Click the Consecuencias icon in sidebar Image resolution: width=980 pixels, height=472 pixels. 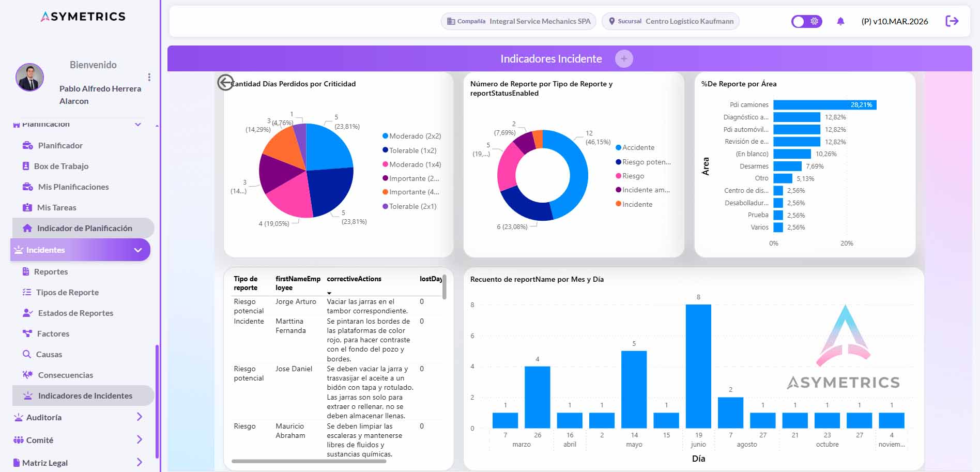(27, 375)
